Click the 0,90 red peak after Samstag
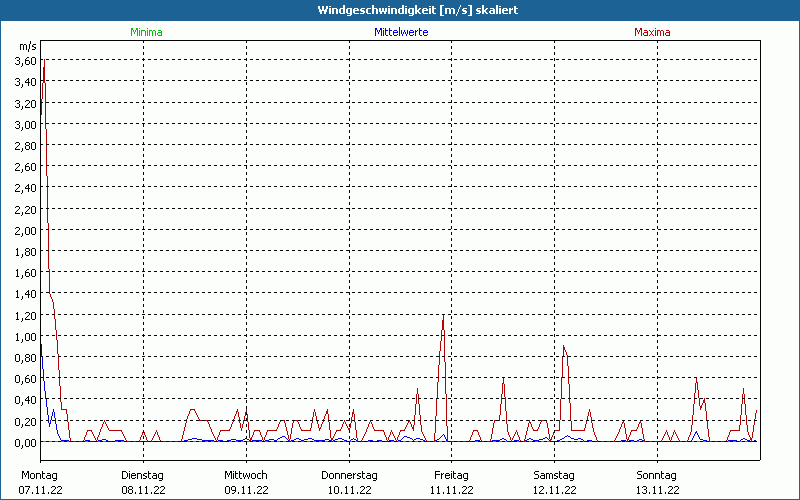800x500 pixels. point(564,346)
